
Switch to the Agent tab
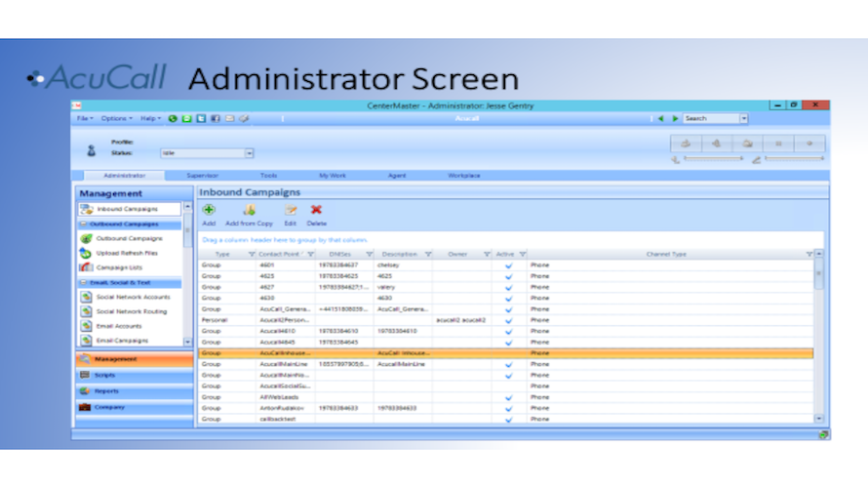click(396, 176)
